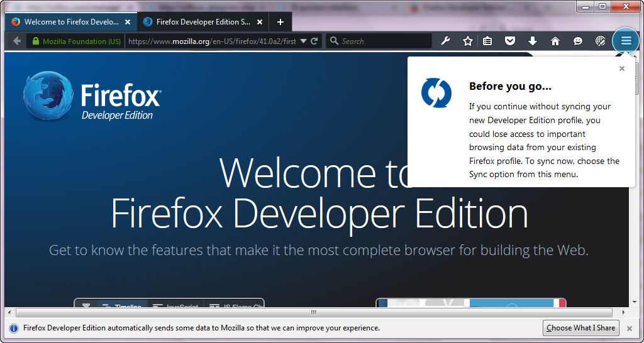Show bookmarks list icon
Image resolution: width=644 pixels, height=343 pixels.
coord(487,41)
